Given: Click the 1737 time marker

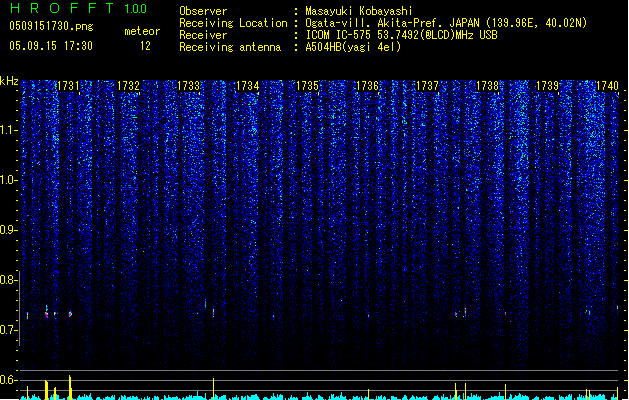Looking at the screenshot, I should pos(428,86).
